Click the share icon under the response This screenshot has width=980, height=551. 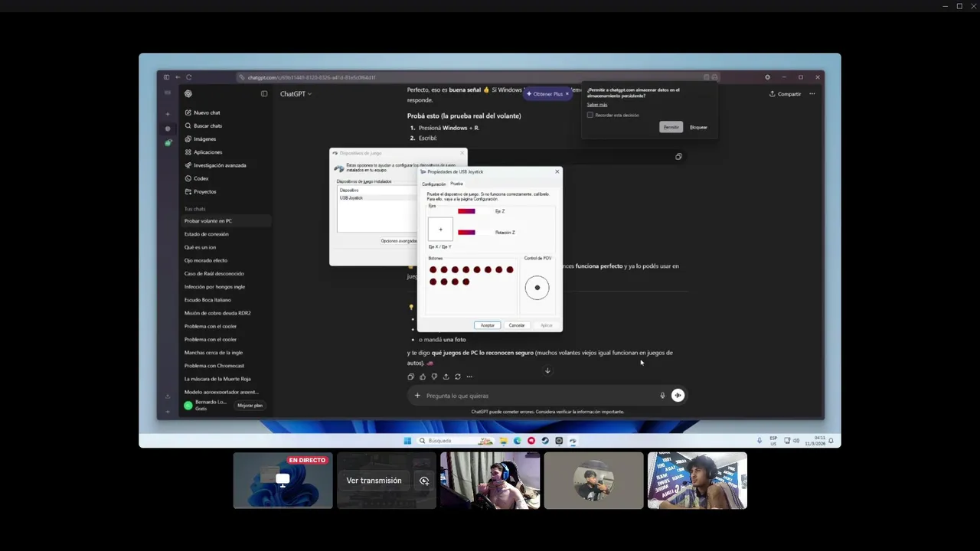446,377
